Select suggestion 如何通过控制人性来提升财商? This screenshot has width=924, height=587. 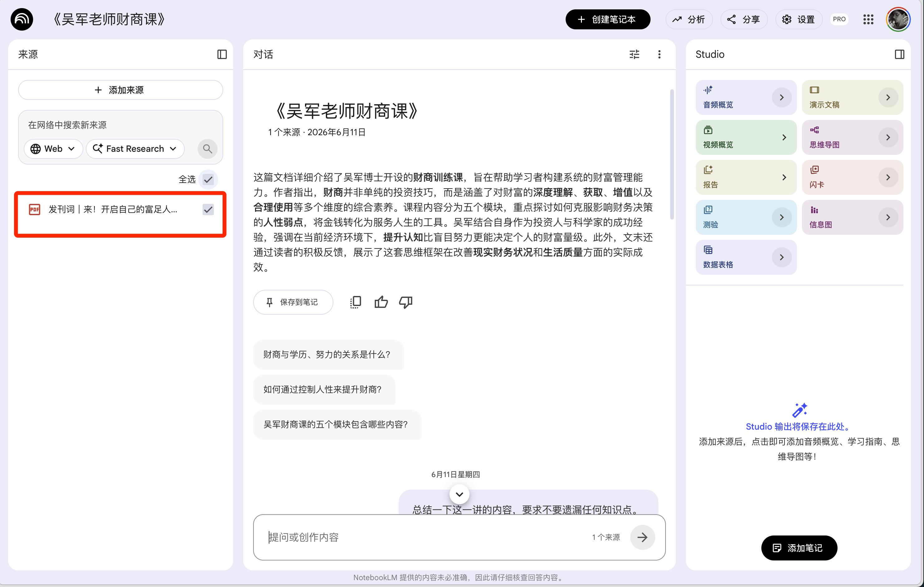324,389
